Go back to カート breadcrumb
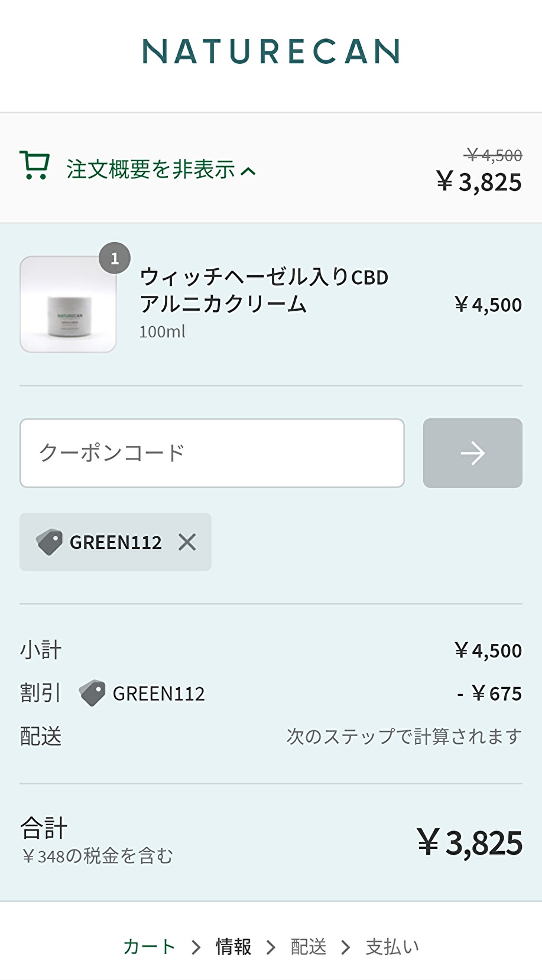The width and height of the screenshot is (542, 980). [x=149, y=947]
